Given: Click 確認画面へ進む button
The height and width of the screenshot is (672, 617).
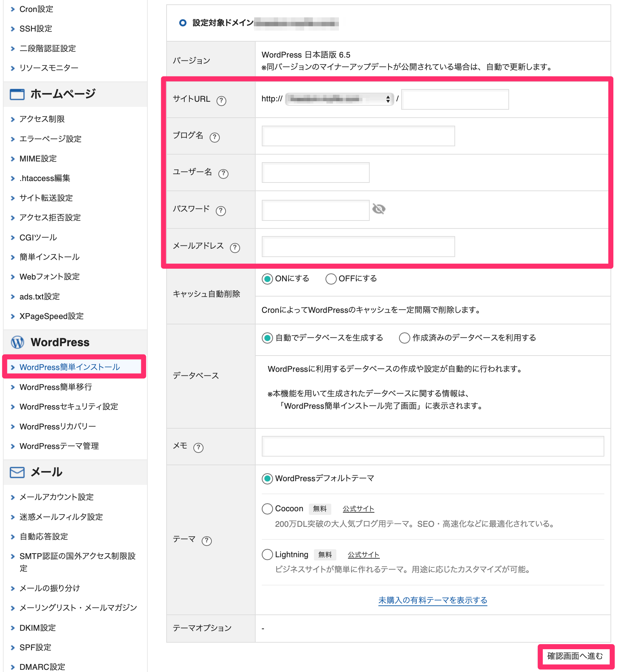Looking at the screenshot, I should tap(575, 656).
